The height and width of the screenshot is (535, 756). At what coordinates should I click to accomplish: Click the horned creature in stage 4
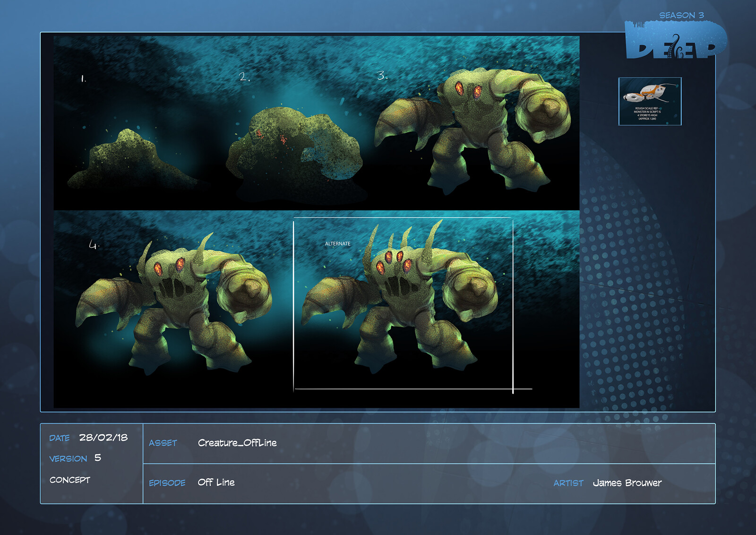175,302
